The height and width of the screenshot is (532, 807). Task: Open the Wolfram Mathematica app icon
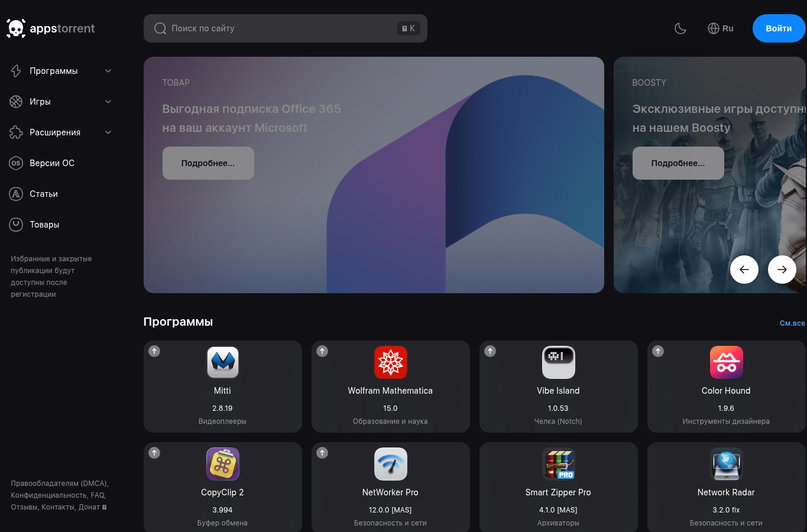tap(391, 362)
